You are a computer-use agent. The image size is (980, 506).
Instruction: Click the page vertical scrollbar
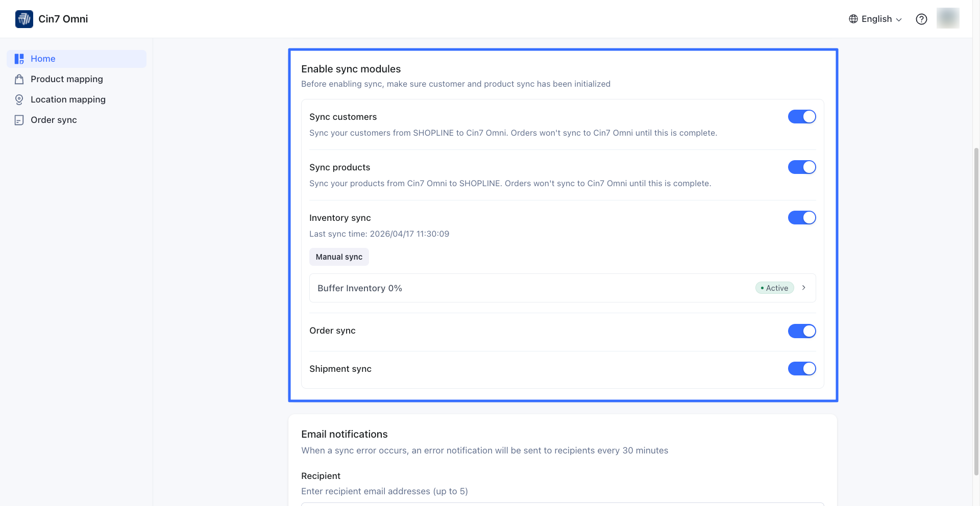[976, 312]
